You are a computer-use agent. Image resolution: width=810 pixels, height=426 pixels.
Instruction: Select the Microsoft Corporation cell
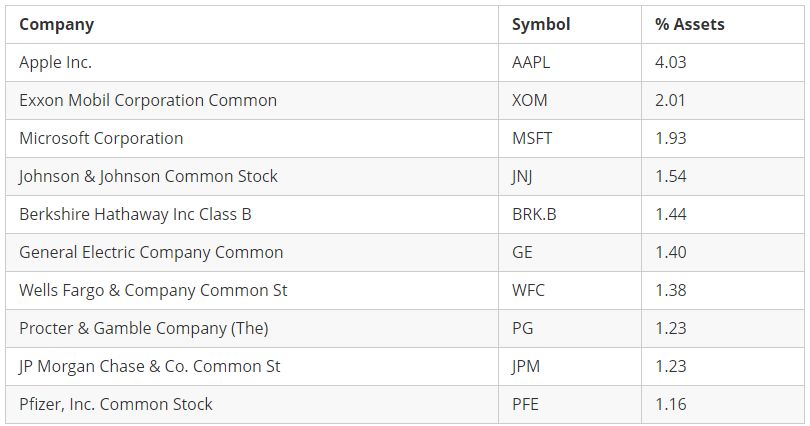pyautogui.click(x=101, y=138)
